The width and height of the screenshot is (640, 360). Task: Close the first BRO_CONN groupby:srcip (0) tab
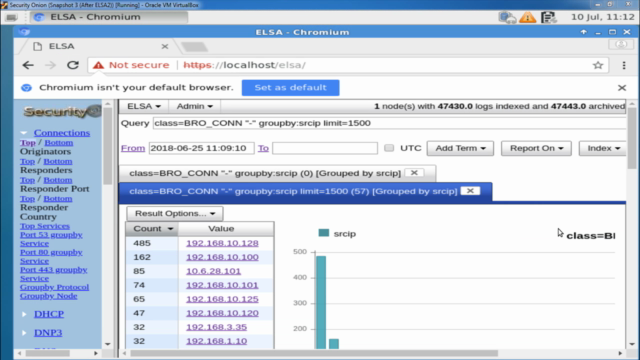(414, 173)
